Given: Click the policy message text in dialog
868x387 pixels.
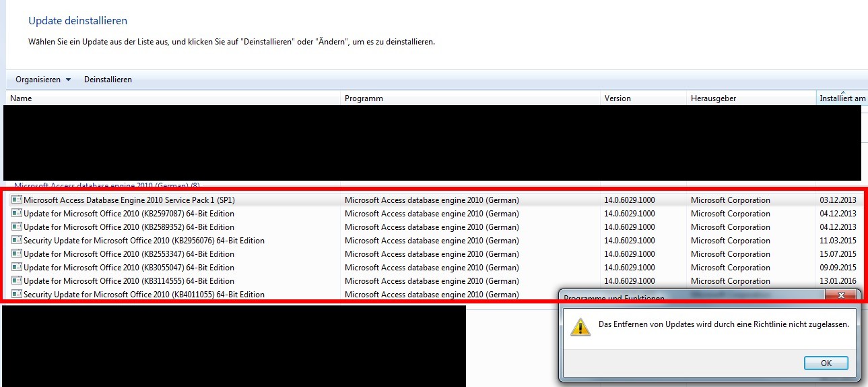Looking at the screenshot, I should pyautogui.click(x=724, y=324).
